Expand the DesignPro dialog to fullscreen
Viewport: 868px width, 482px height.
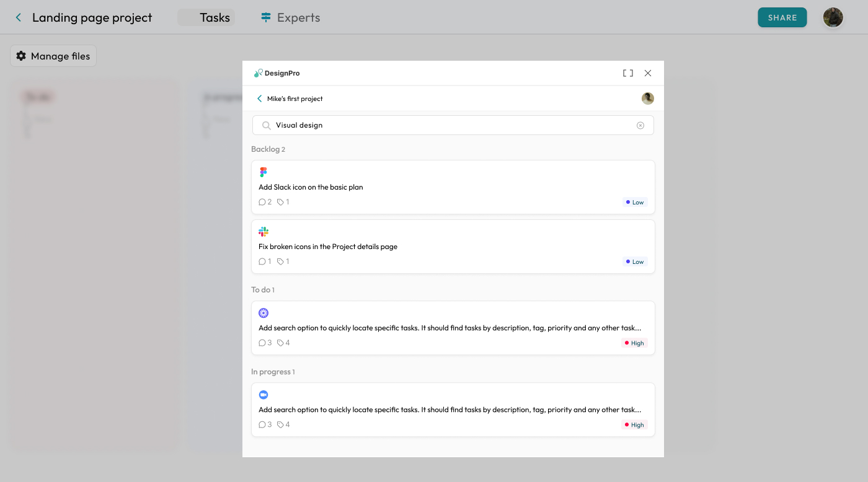click(627, 72)
